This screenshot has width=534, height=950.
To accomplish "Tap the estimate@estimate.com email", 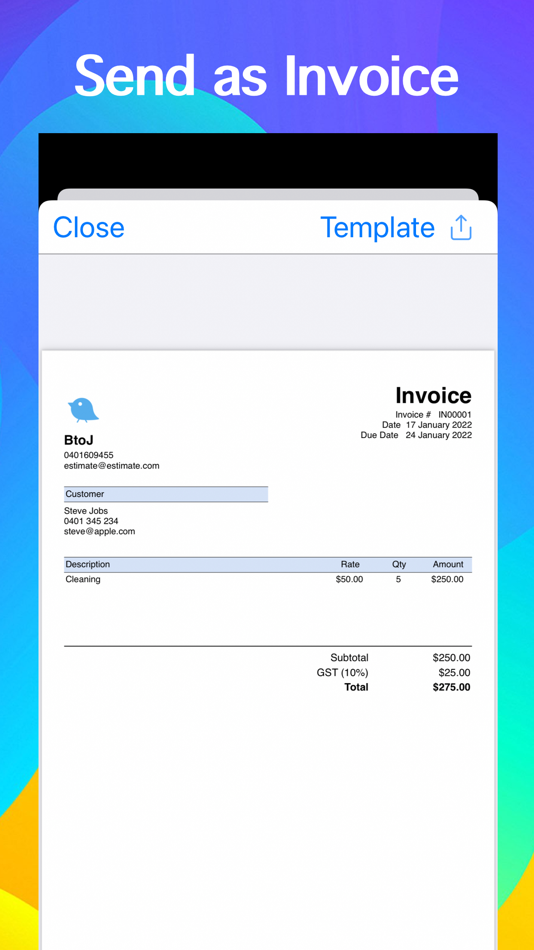I will click(112, 466).
